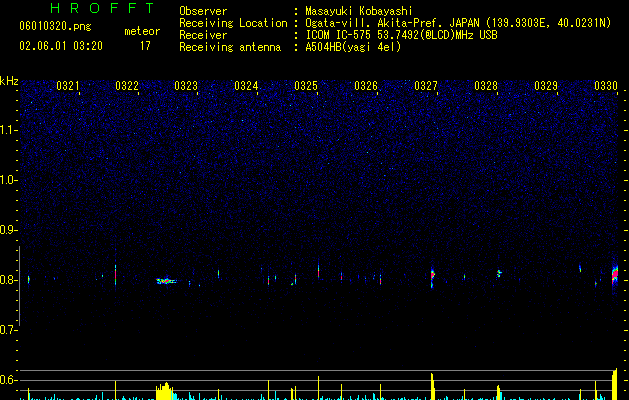Click the yellow intensity cluster below 0323 echo
The image size is (629, 400).
[165, 391]
